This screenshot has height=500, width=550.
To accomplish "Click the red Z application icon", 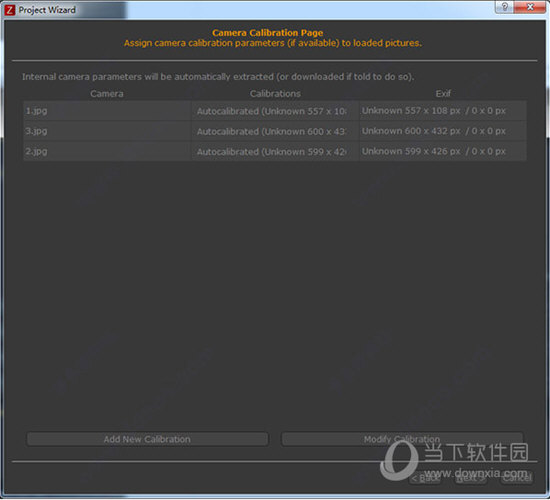I will tap(9, 10).
